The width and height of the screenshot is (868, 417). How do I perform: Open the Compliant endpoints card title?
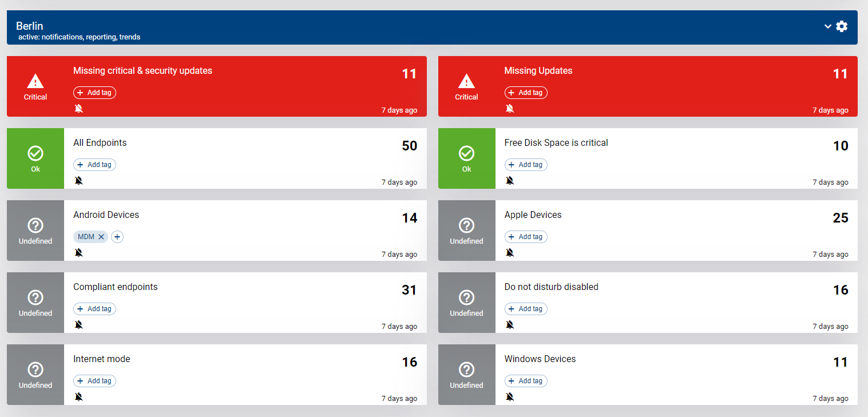pos(115,287)
